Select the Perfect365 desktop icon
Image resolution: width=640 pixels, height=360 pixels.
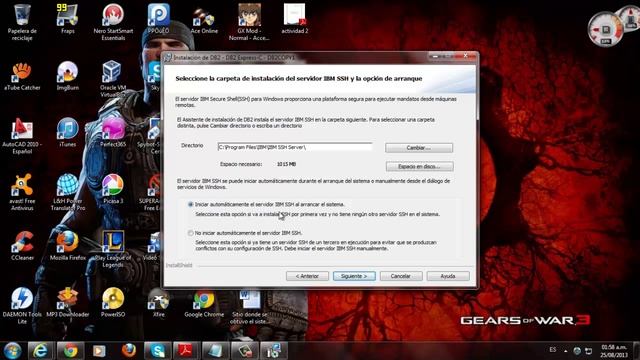(113, 133)
